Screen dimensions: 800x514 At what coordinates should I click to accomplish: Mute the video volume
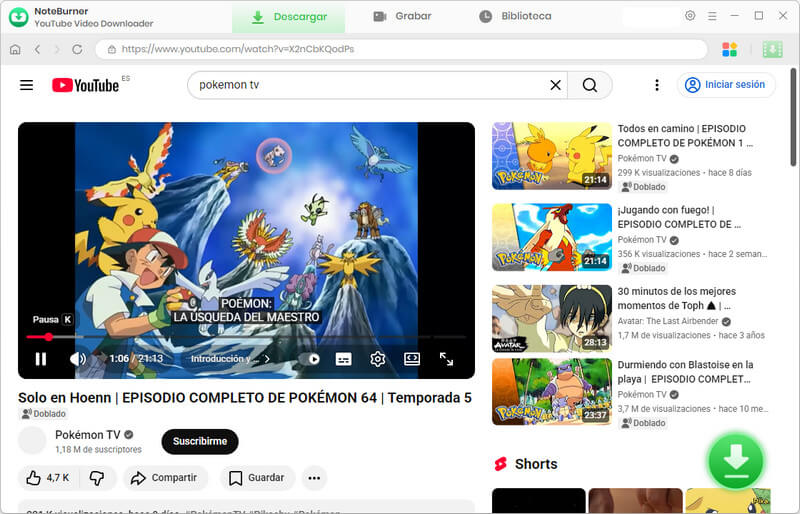click(78, 359)
